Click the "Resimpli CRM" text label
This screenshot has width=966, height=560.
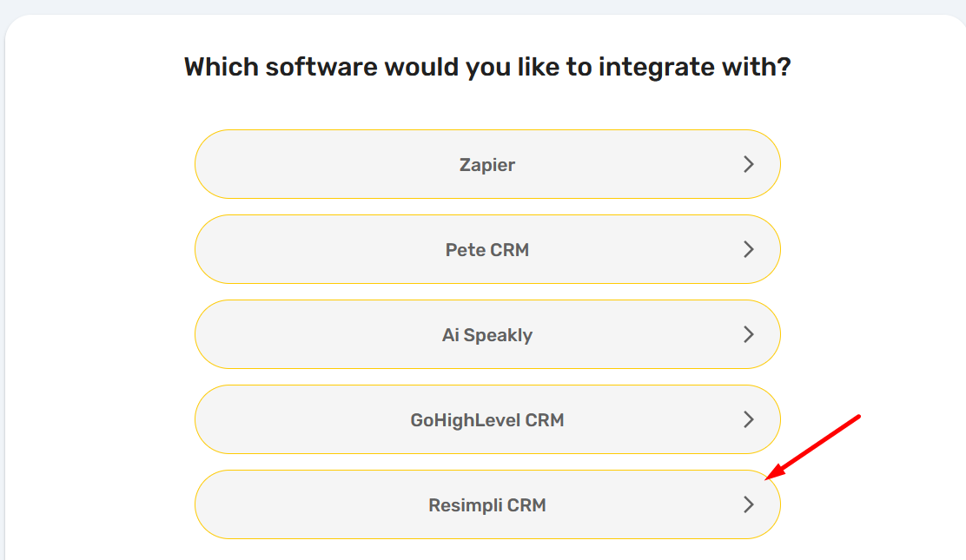point(487,505)
